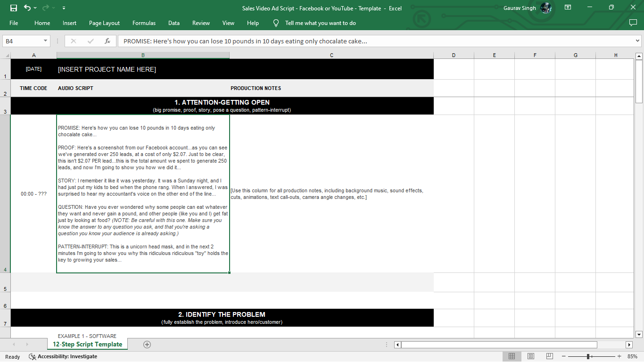Switch to Page Layout view icon
644x362 pixels.
pos(531,356)
